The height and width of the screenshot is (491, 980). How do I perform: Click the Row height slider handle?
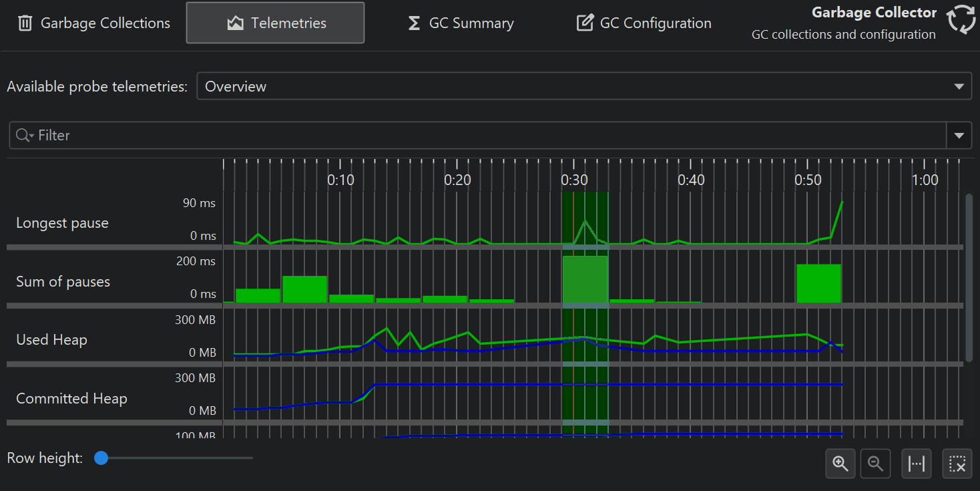pyautogui.click(x=101, y=458)
